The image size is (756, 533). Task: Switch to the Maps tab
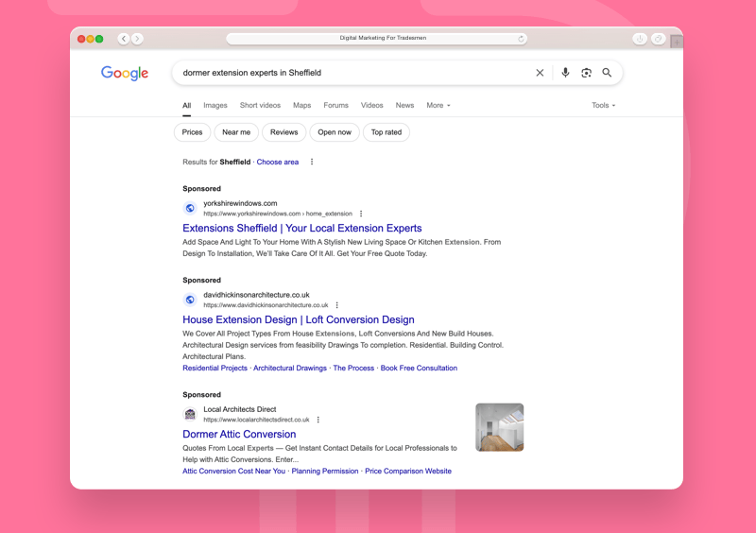tap(301, 106)
